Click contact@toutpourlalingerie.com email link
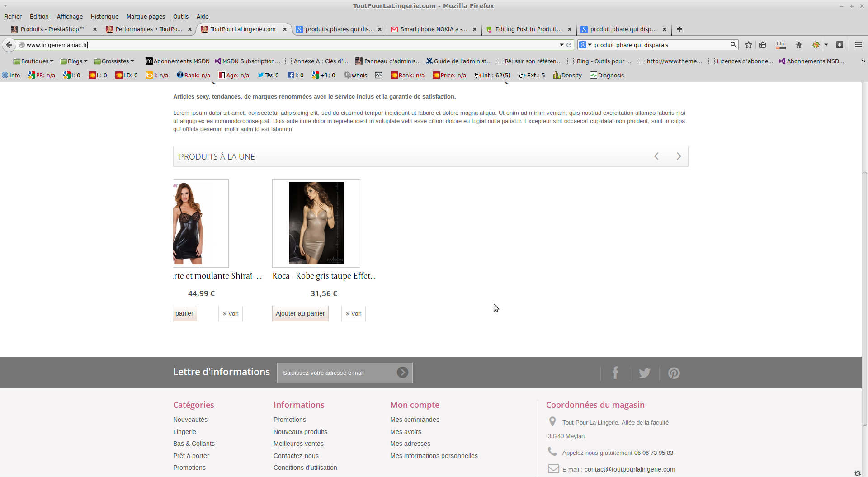The image size is (868, 477). tap(630, 469)
